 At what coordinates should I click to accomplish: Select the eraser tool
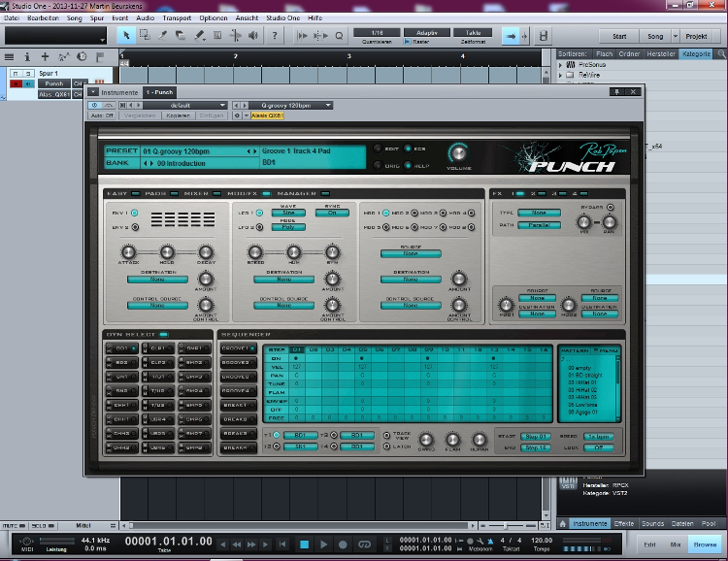click(x=181, y=35)
